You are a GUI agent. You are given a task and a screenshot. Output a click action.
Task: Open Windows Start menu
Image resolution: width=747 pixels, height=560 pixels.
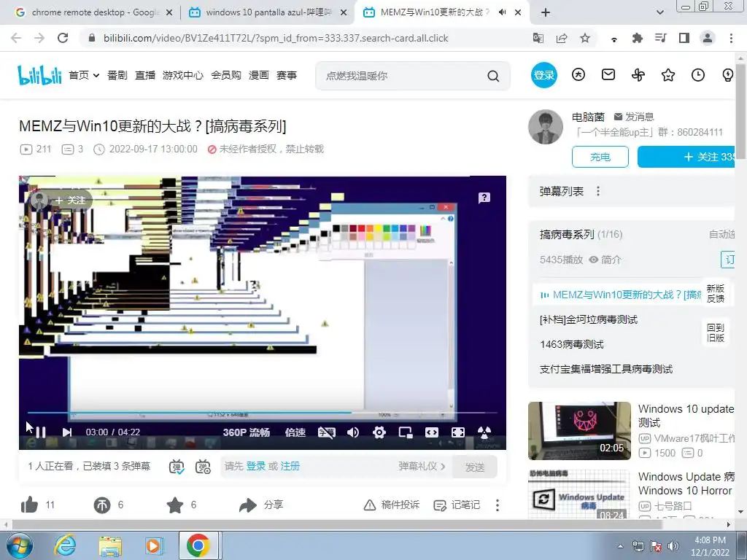click(x=19, y=545)
